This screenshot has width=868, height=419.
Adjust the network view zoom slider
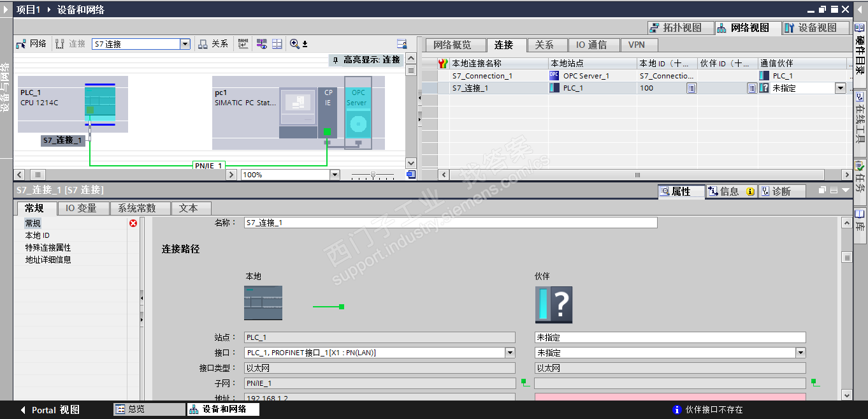coord(373,175)
